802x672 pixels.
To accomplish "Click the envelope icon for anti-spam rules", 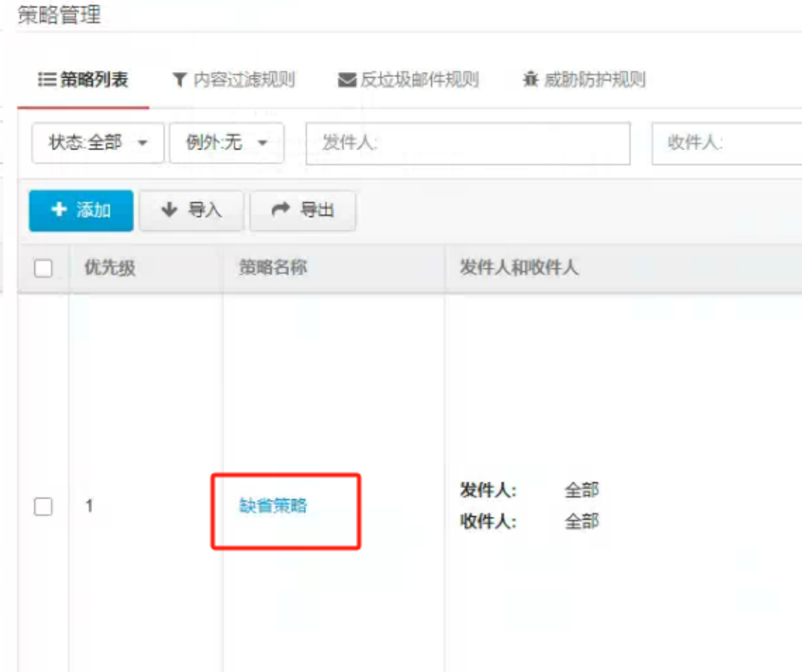I will (x=347, y=80).
